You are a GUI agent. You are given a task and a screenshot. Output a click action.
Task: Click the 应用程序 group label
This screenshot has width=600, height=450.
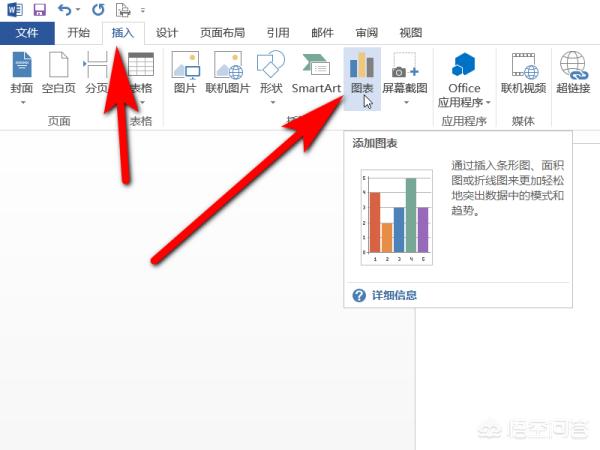coord(464,121)
